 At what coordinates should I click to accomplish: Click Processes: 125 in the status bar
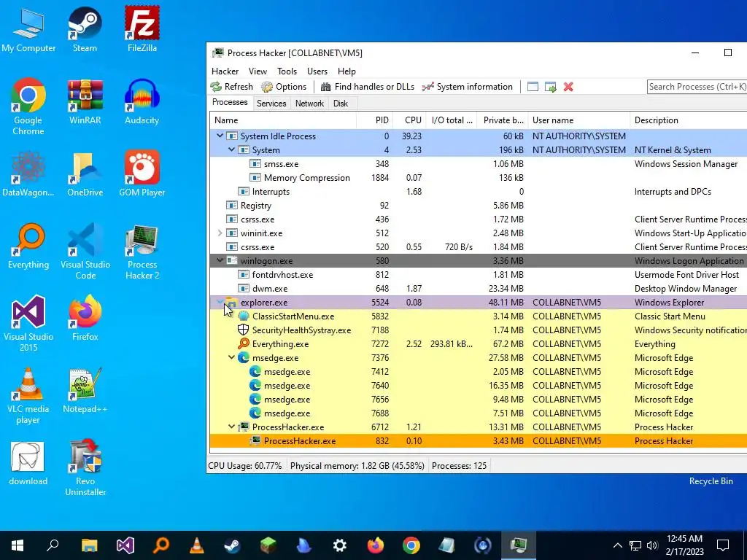[x=460, y=465]
